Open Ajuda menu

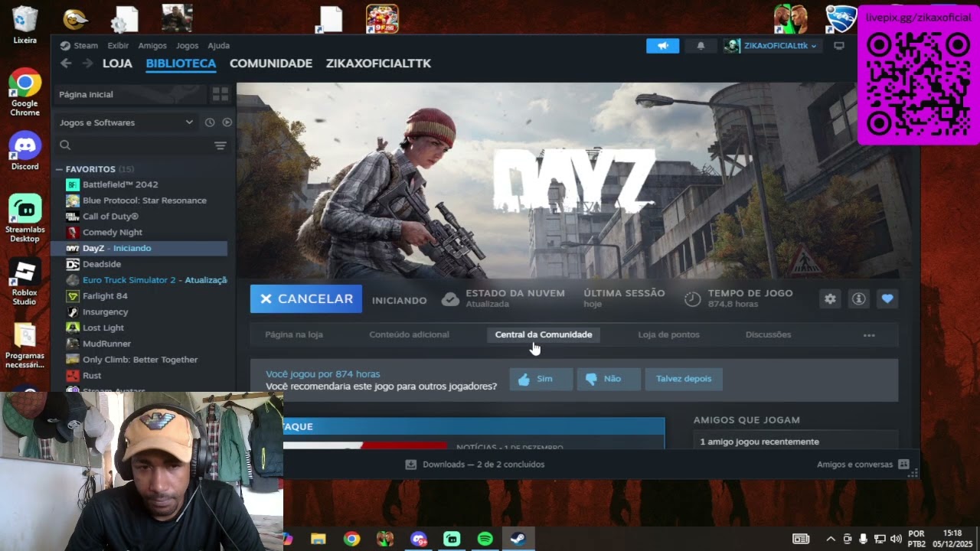(218, 46)
